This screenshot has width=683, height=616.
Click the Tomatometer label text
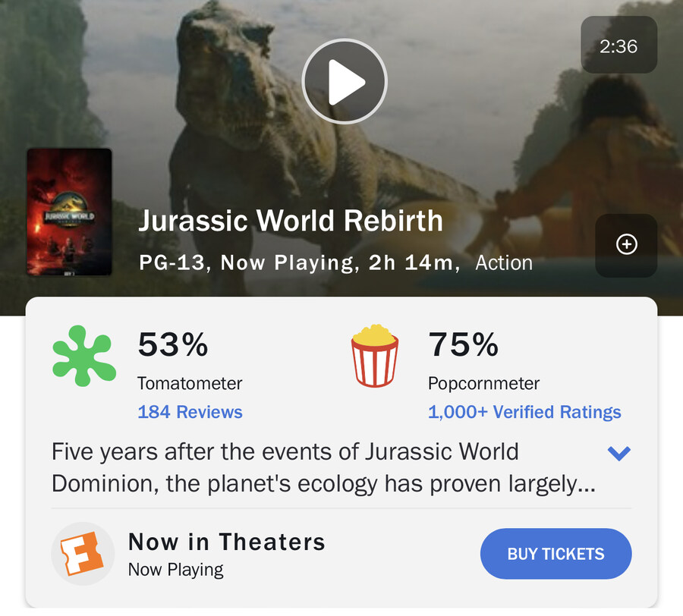pyautogui.click(x=190, y=384)
